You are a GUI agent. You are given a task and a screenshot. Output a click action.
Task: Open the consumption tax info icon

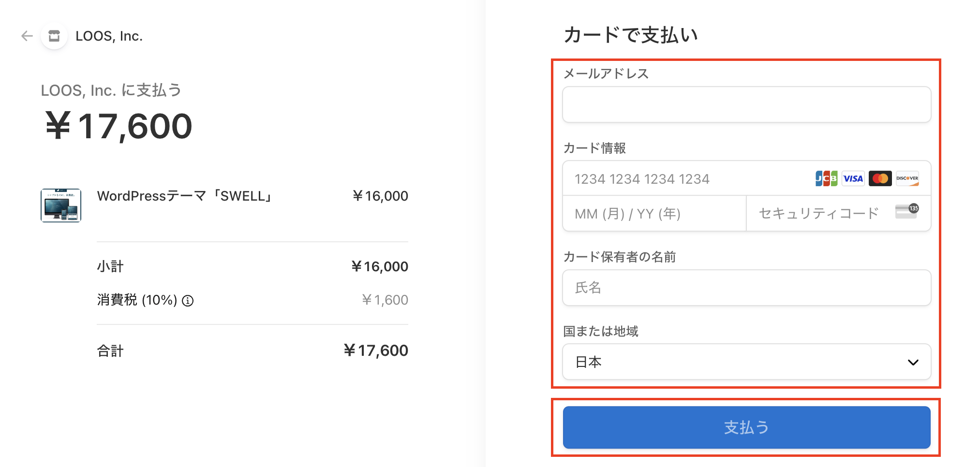[188, 301]
